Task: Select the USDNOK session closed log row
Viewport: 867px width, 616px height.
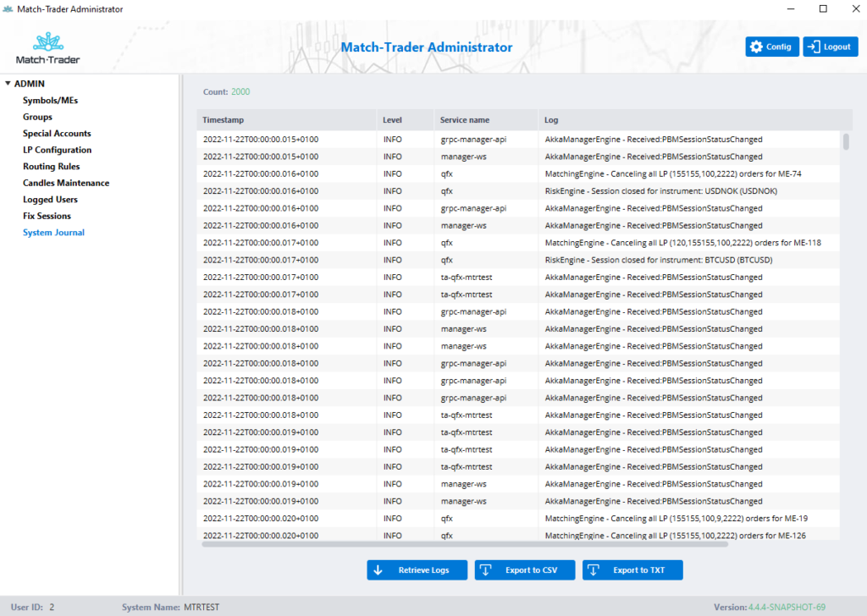Action: pyautogui.click(x=518, y=191)
